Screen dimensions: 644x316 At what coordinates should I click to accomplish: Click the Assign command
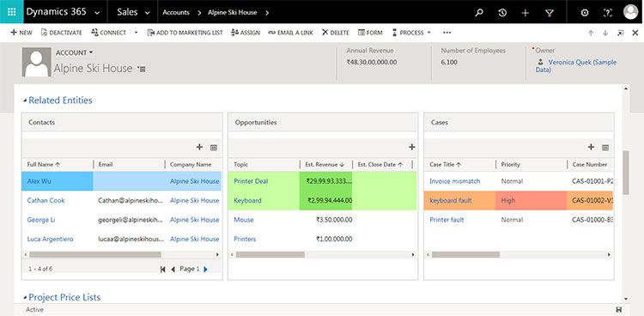tap(246, 33)
